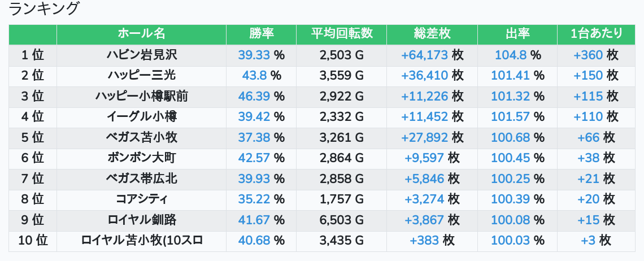Click the +150 per-machine value
Viewport: 644px width, 261px height.
(588, 75)
